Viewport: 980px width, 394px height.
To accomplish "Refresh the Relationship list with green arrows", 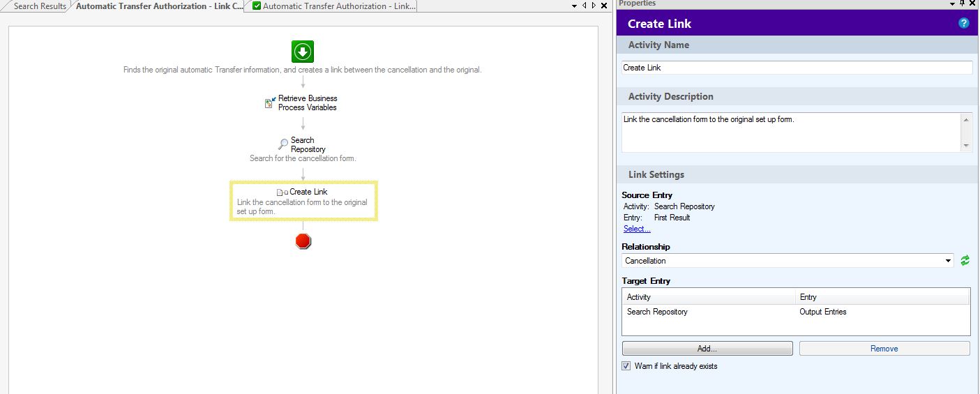I will [965, 261].
